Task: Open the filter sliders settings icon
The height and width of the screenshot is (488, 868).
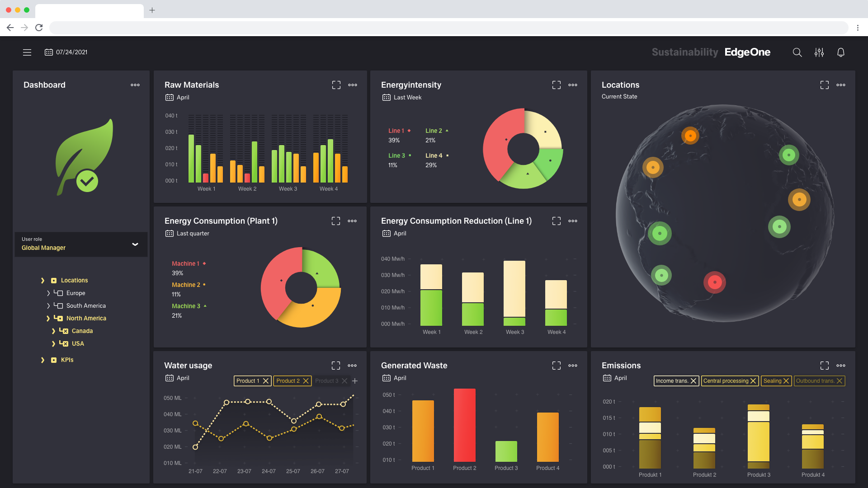Action: coord(819,52)
